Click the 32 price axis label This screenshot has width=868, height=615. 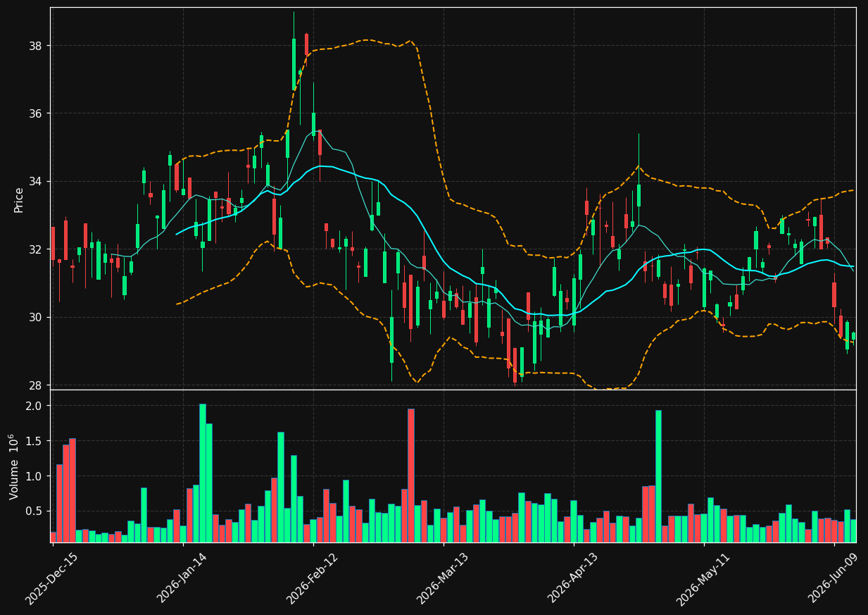(x=37, y=249)
